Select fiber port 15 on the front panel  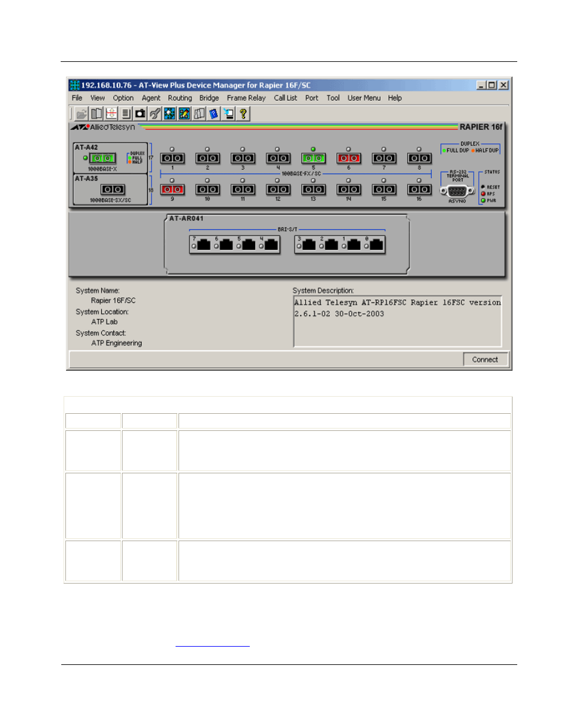384,189
